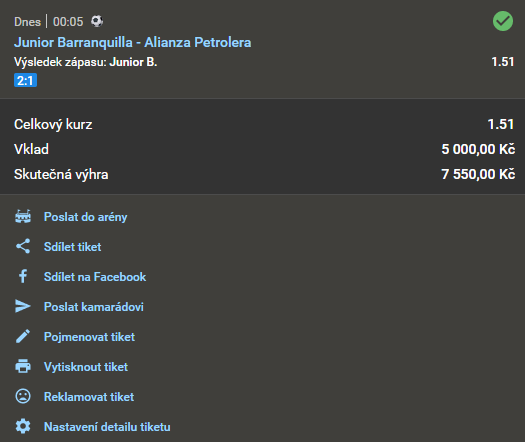
Task: Click the paper plane send icon
Action: tap(23, 306)
